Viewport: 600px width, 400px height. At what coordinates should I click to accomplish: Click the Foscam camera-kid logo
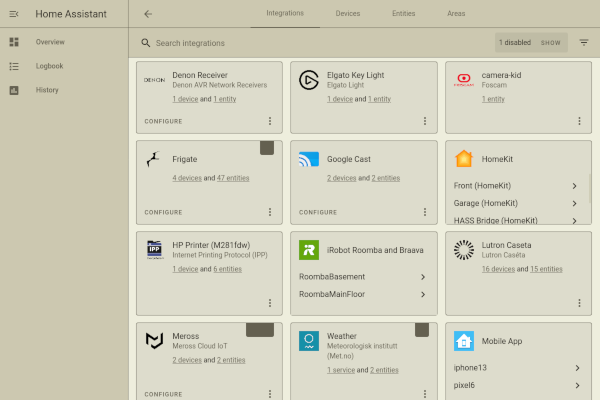(464, 80)
